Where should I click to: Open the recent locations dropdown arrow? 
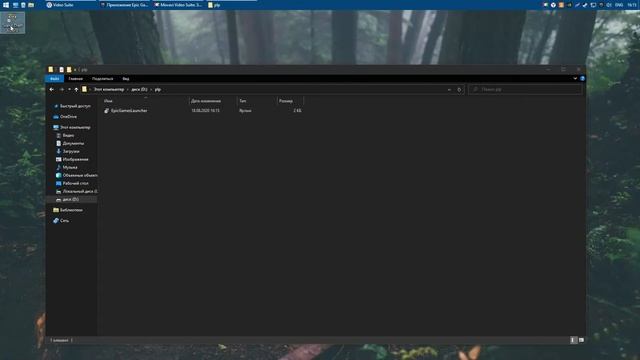tap(69, 89)
